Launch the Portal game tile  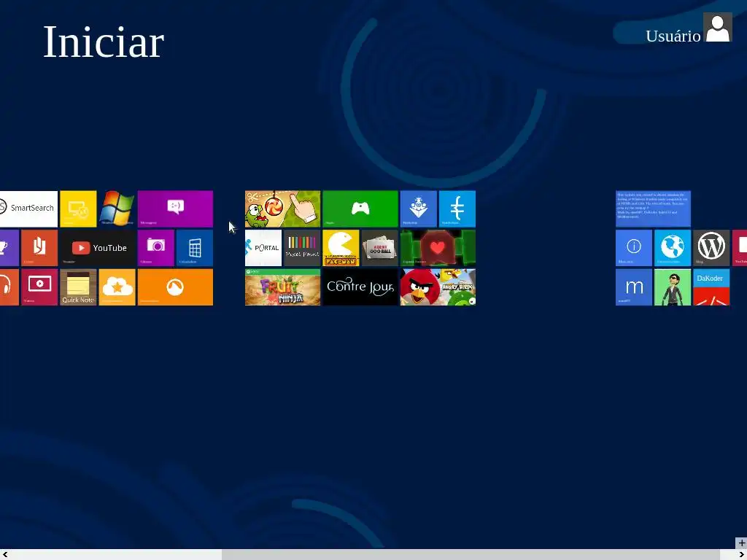tap(263, 248)
